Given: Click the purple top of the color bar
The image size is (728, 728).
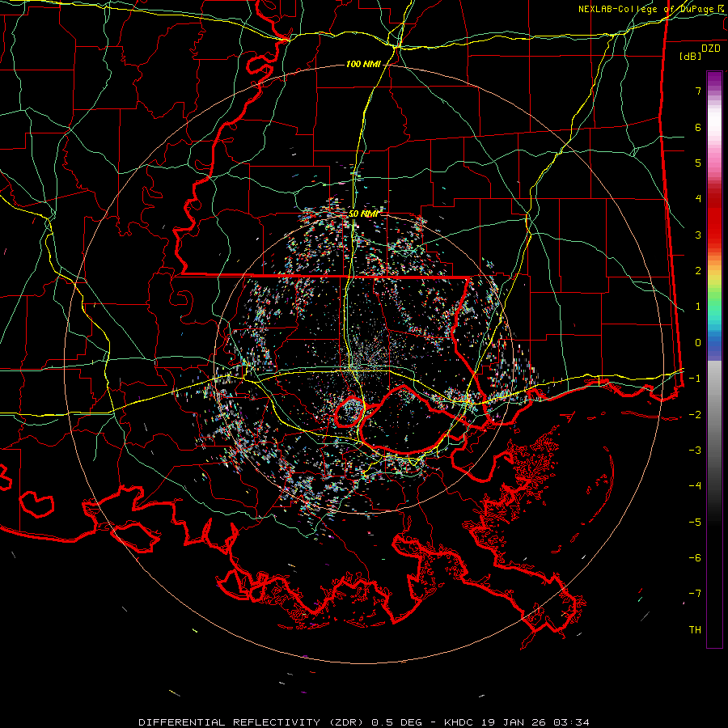Looking at the screenshot, I should (x=714, y=79).
